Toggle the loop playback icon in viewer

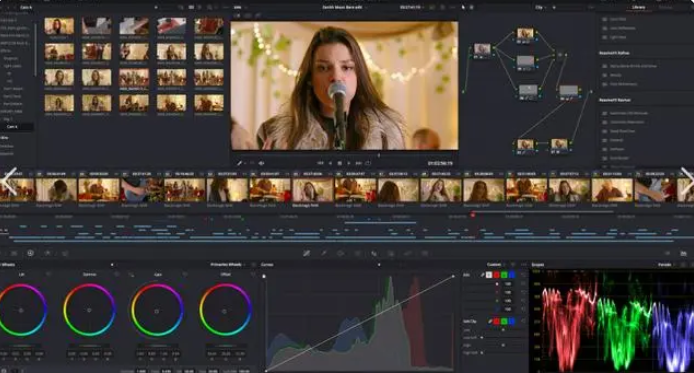pos(368,163)
